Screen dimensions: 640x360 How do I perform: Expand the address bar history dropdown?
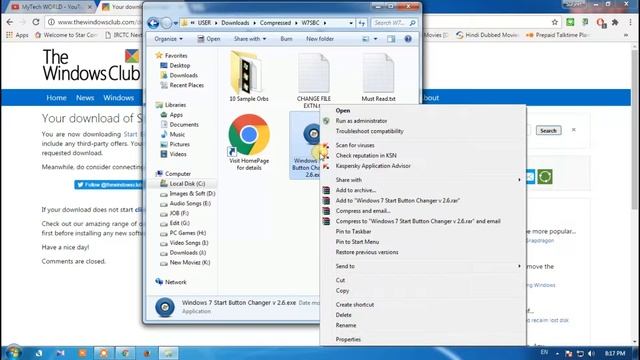[x=351, y=23]
